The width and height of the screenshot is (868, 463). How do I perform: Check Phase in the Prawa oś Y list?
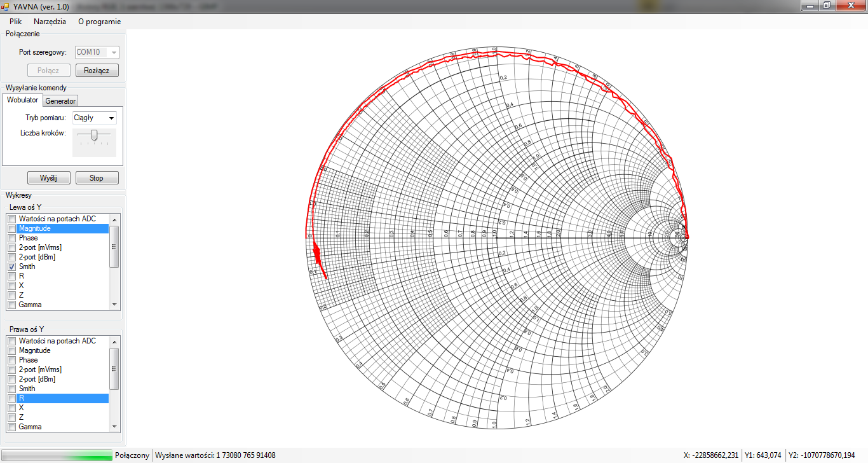pos(11,360)
